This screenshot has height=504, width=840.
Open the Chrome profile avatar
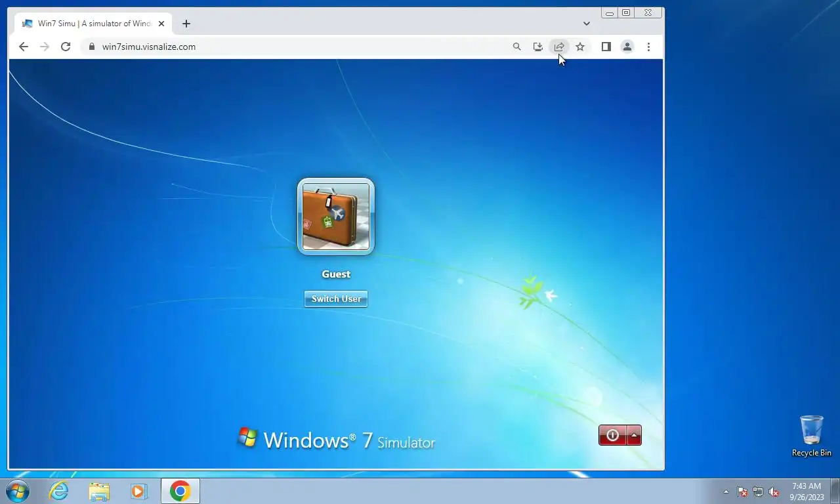click(x=627, y=47)
